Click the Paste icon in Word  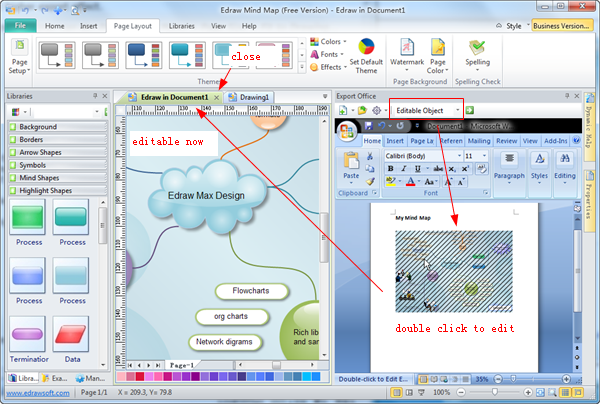pyautogui.click(x=351, y=166)
